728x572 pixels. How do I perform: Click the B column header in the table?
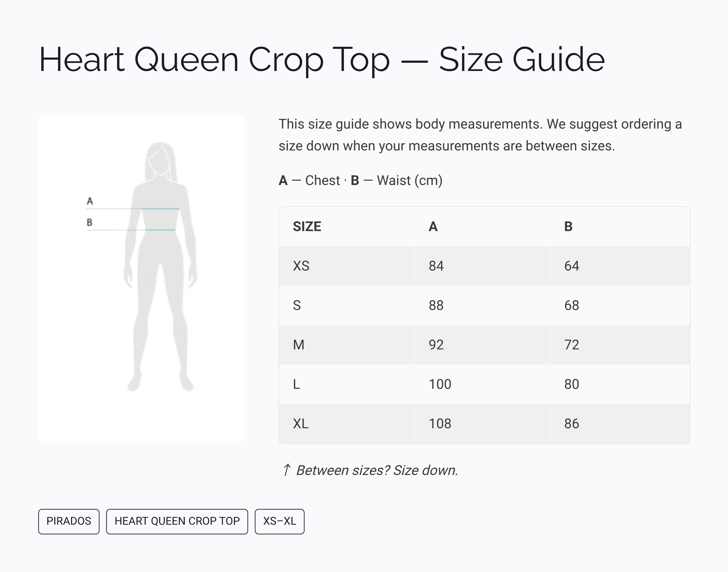point(568,227)
